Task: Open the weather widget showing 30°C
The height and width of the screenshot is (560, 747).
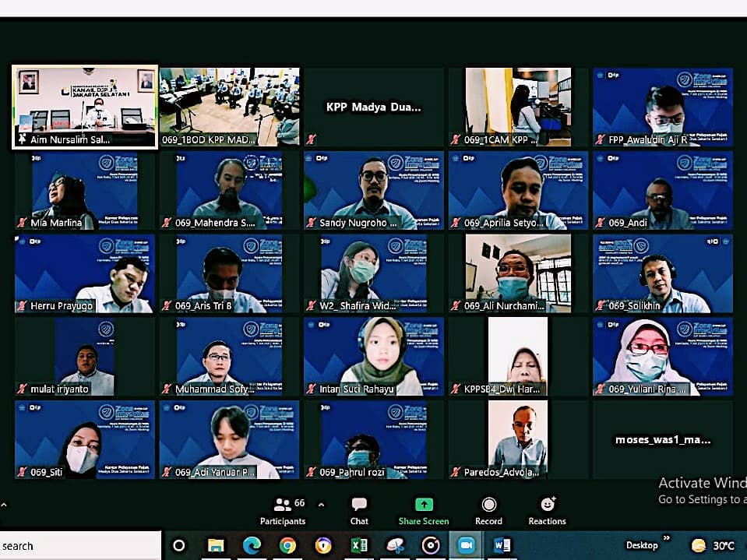Action: (713, 545)
